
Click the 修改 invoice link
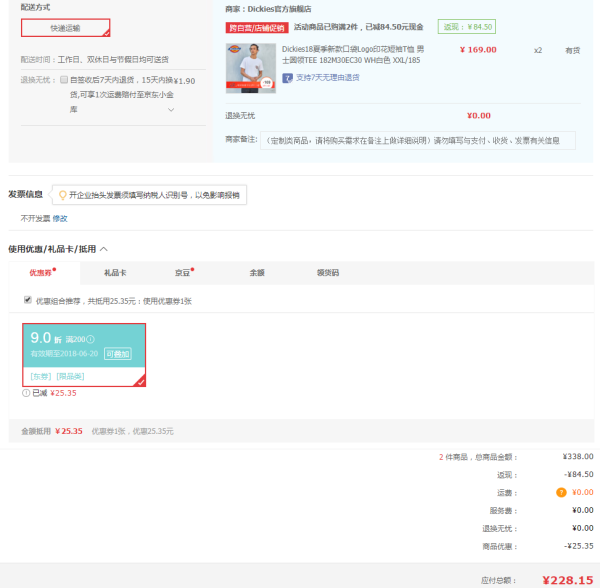pos(60,218)
